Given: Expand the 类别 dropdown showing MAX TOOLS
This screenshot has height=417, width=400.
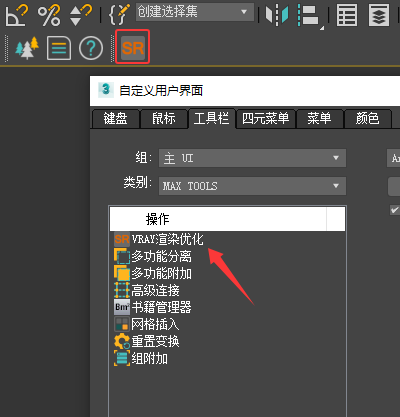Looking at the screenshot, I should pos(252,186).
